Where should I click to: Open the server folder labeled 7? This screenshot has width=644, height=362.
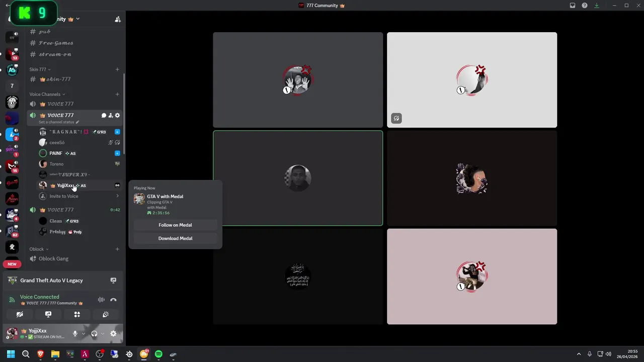coord(12,86)
